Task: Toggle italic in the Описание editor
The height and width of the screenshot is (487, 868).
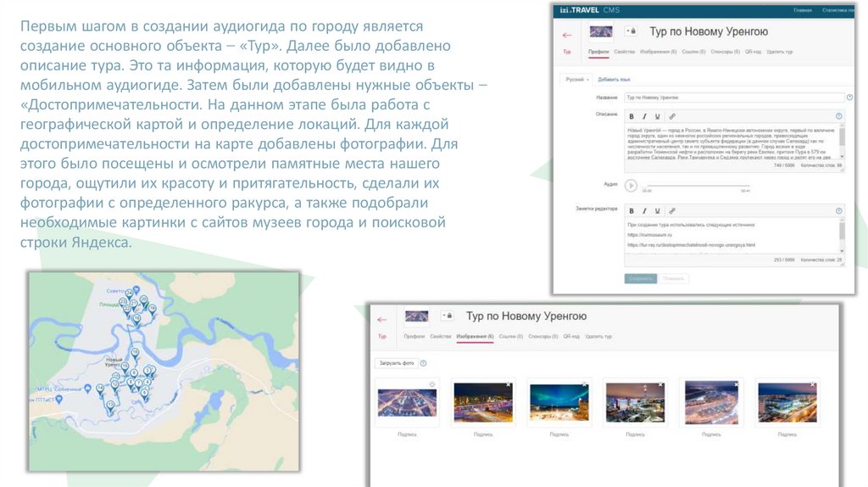Action: pos(644,116)
